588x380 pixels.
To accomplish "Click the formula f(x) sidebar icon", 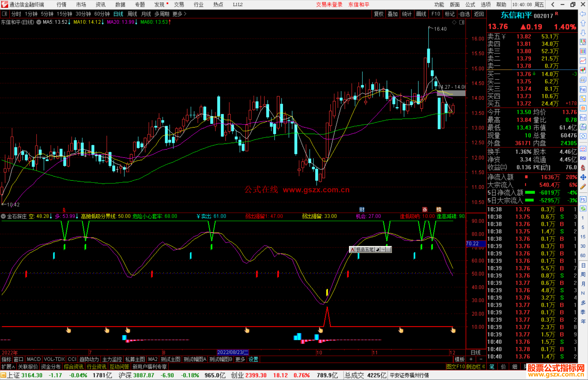I will (583, 127).
